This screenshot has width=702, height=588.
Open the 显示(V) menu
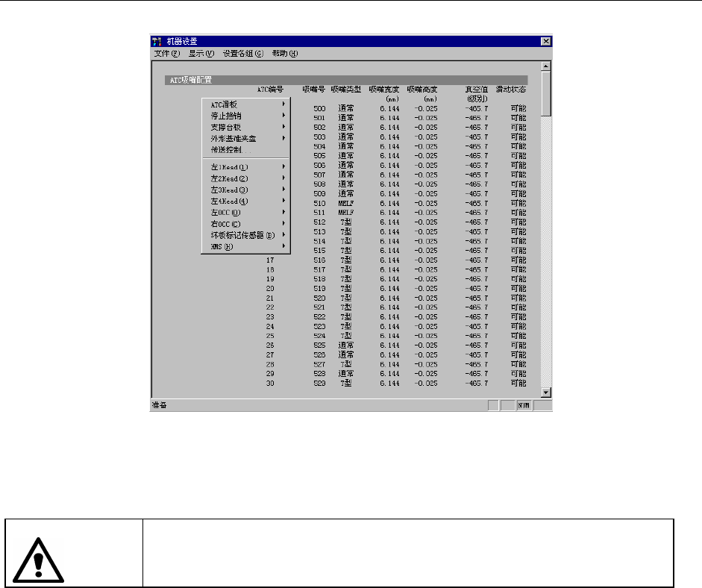point(201,53)
